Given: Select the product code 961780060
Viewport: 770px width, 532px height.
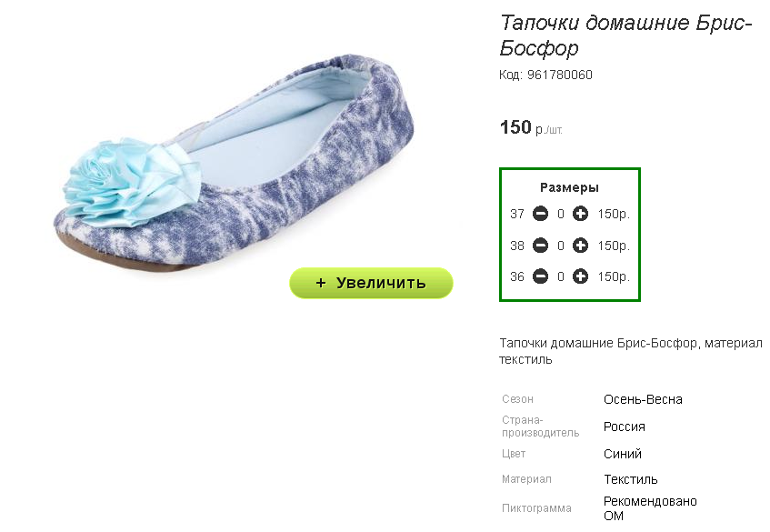Looking at the screenshot, I should click(x=559, y=75).
